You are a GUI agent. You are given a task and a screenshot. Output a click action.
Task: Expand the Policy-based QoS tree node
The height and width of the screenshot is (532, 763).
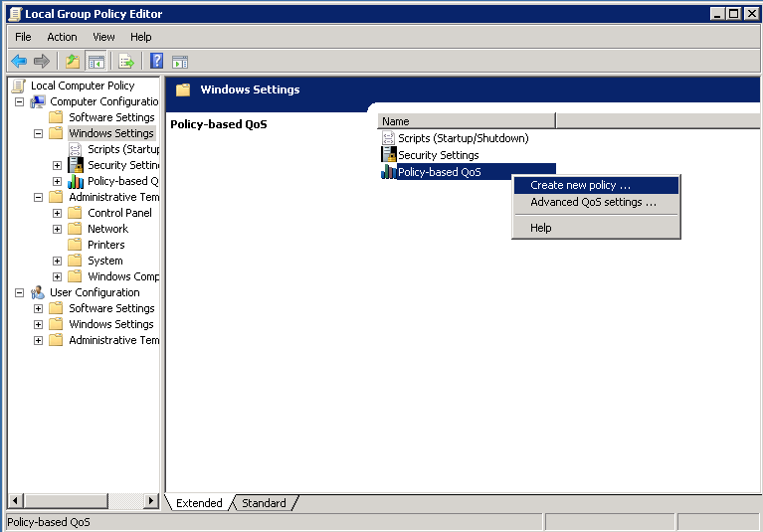[58, 182]
